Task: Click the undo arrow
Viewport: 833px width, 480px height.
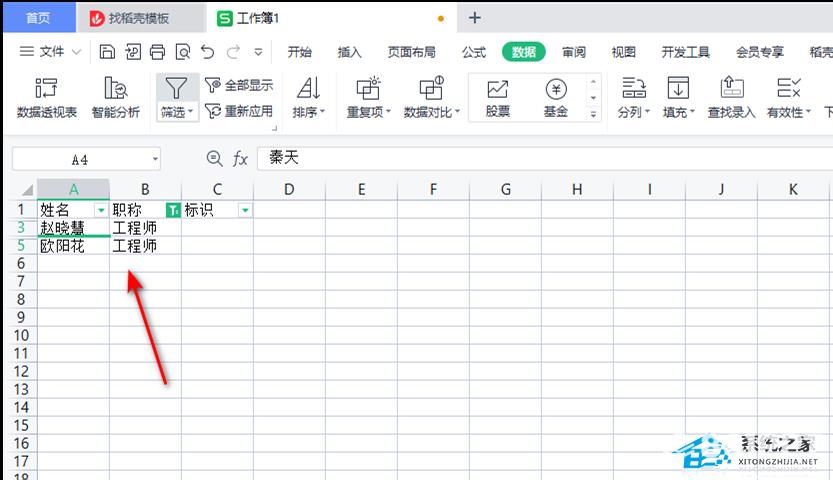Action: coord(207,52)
